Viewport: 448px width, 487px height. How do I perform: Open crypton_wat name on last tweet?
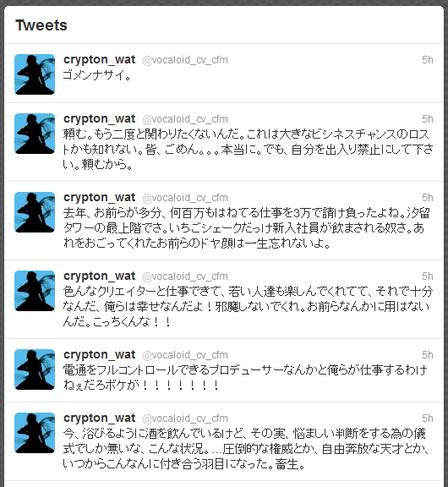click(100, 418)
